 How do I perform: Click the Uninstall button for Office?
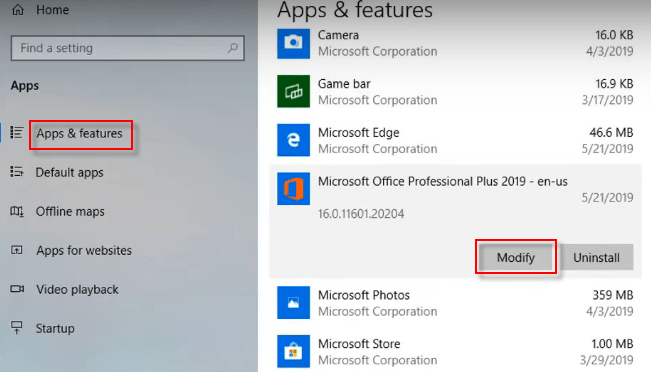597,257
